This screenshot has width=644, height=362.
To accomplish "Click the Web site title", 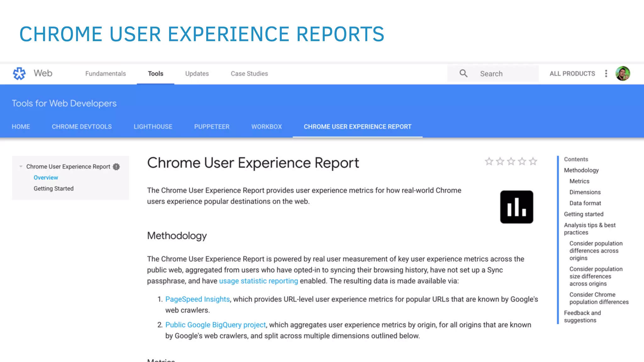I will coord(43,73).
